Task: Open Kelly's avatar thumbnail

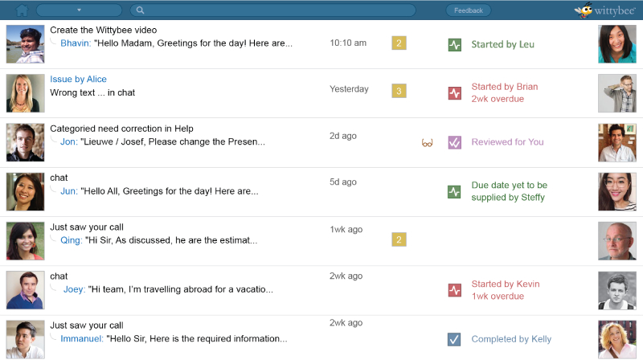Action: 617,339
